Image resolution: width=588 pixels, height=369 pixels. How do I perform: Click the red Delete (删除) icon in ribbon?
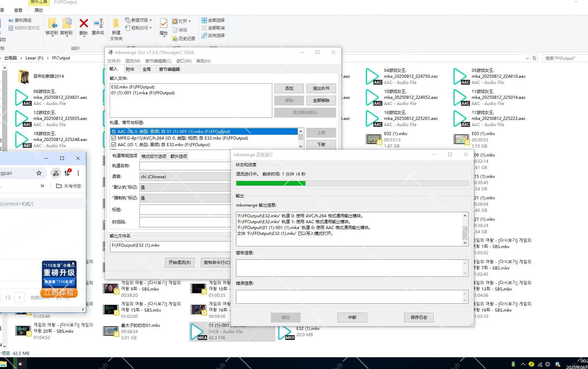click(84, 24)
